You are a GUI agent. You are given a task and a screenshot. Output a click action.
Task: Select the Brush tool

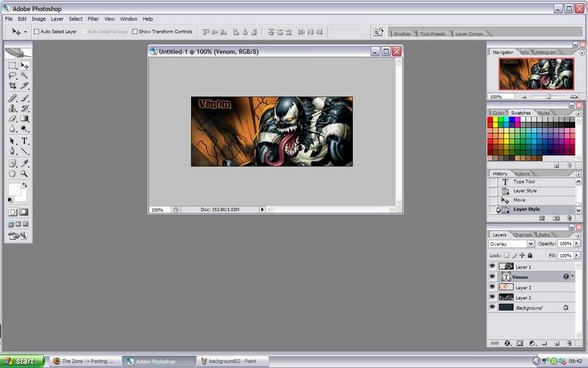(x=24, y=98)
